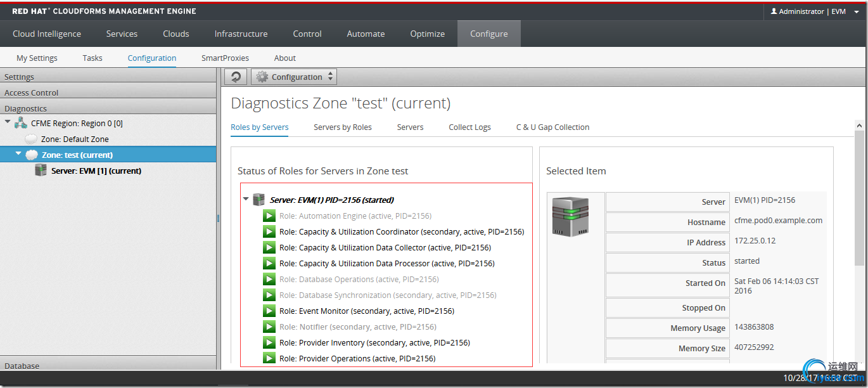Switch to the Servers tab
The image size is (868, 388).
[410, 127]
